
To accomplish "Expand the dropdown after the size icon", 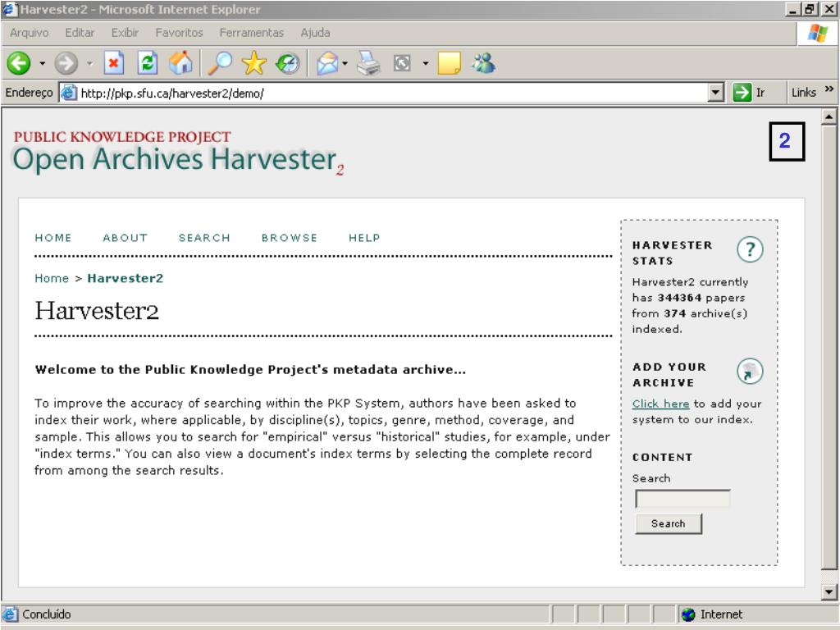I will pos(426,63).
